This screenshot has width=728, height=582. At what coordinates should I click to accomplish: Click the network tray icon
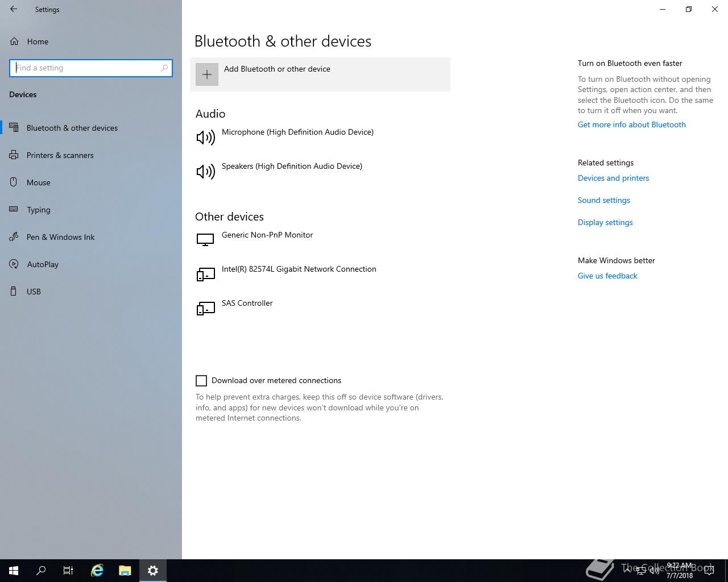point(641,571)
